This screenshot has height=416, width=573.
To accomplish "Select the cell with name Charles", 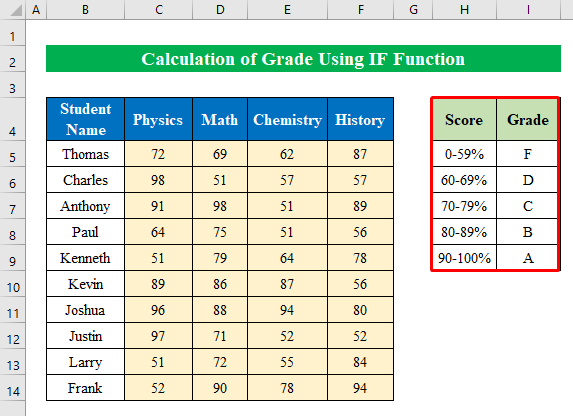I will point(86,180).
